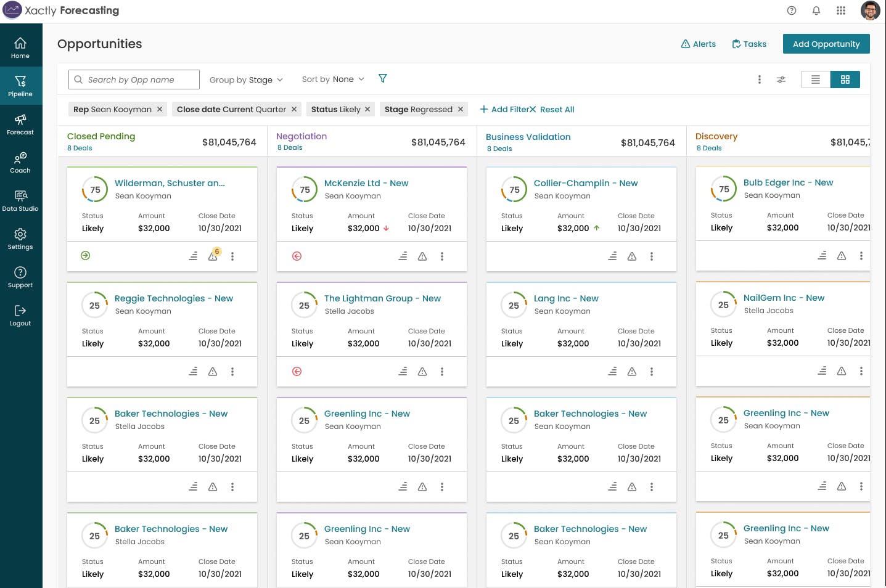
Task: Open The Lightman Group - New opportunity
Action: pos(382,298)
